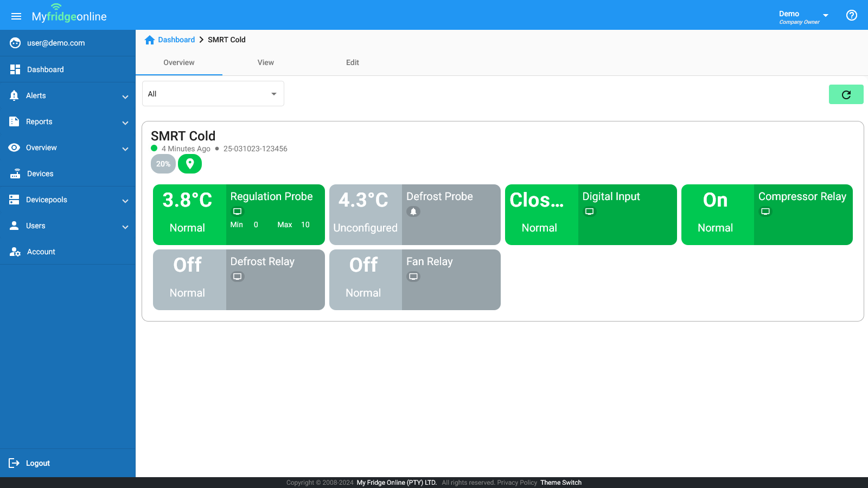Click the Clos... Digital Input status value
Viewport: 868px width, 488px height.
coord(537,200)
